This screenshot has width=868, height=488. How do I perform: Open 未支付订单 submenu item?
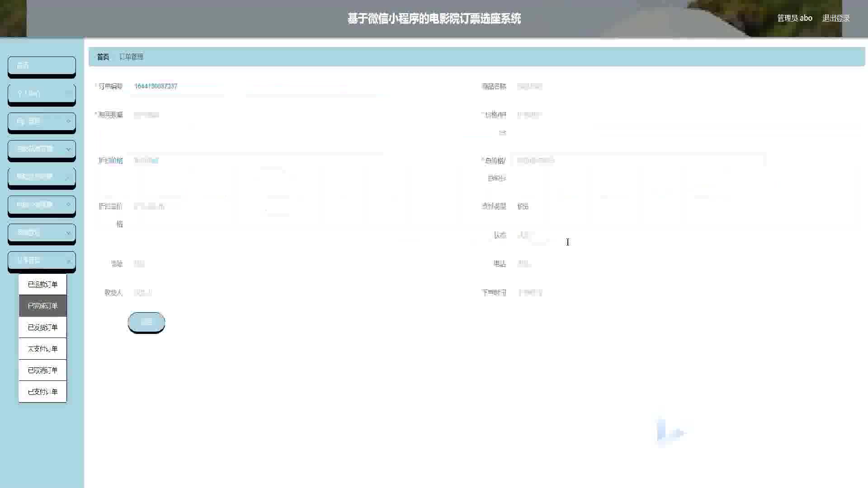pos(42,348)
